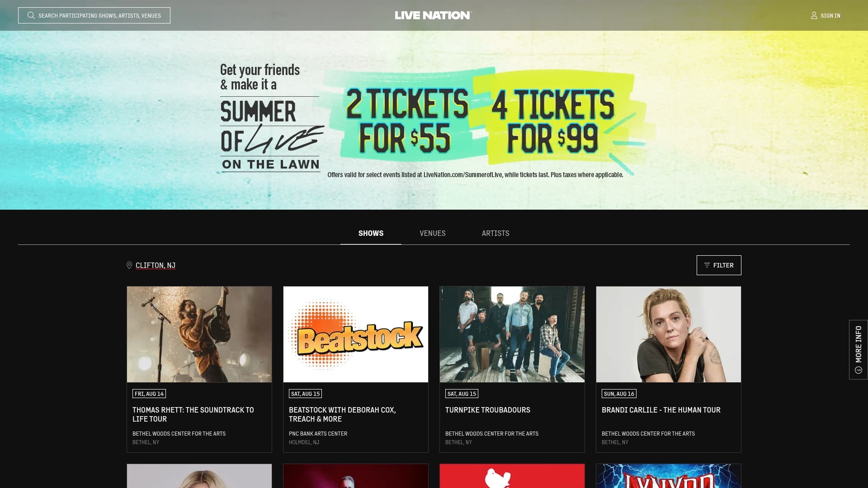Image resolution: width=868 pixels, height=488 pixels.
Task: Open the Turnpike Troubadours band photo
Action: coord(512,334)
